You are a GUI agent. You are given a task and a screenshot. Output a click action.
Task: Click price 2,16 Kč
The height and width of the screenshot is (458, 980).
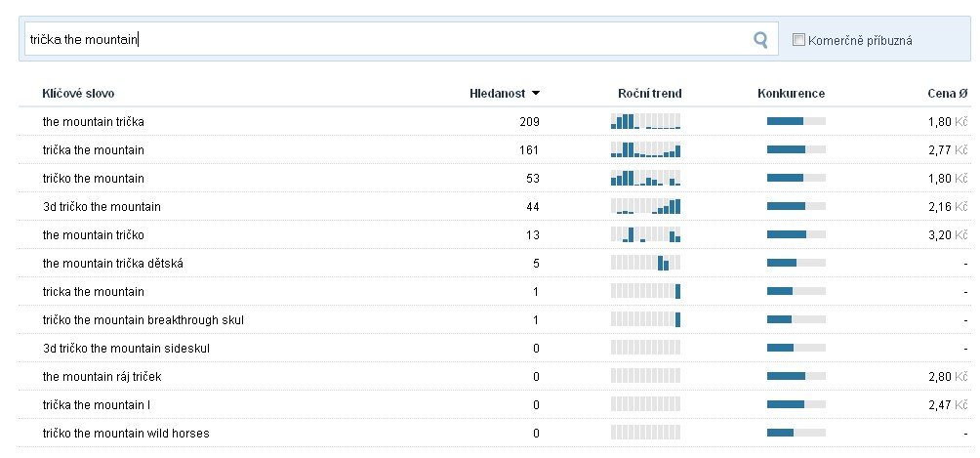click(948, 206)
